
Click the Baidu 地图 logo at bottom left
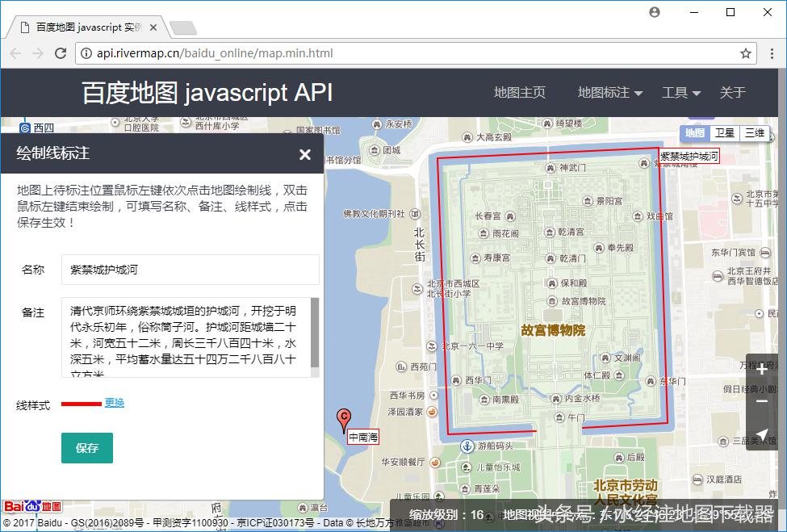point(31,506)
